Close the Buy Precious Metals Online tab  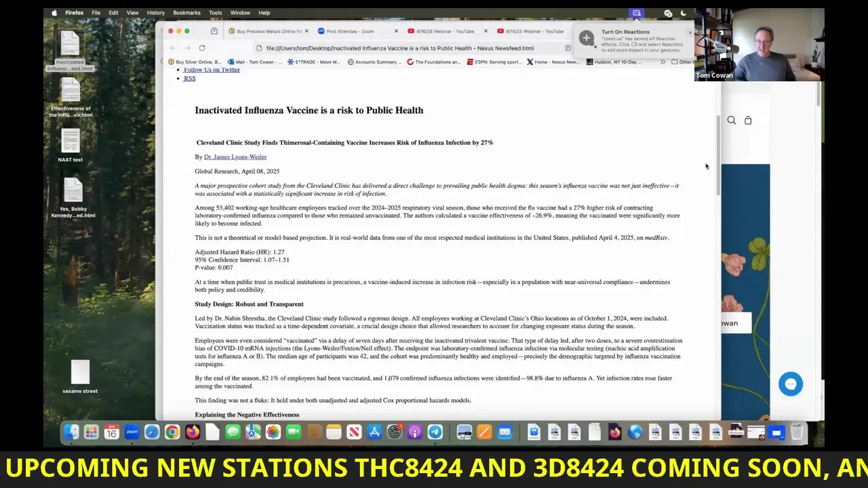(307, 31)
